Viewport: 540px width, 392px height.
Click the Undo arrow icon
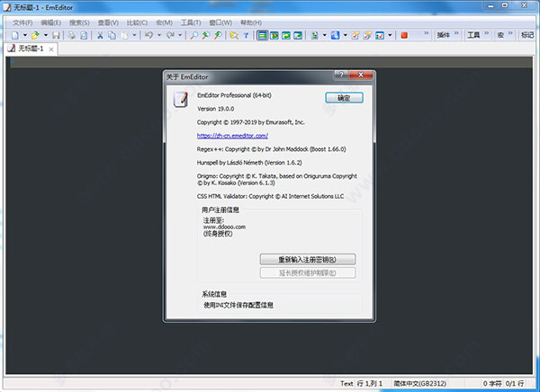tap(149, 35)
